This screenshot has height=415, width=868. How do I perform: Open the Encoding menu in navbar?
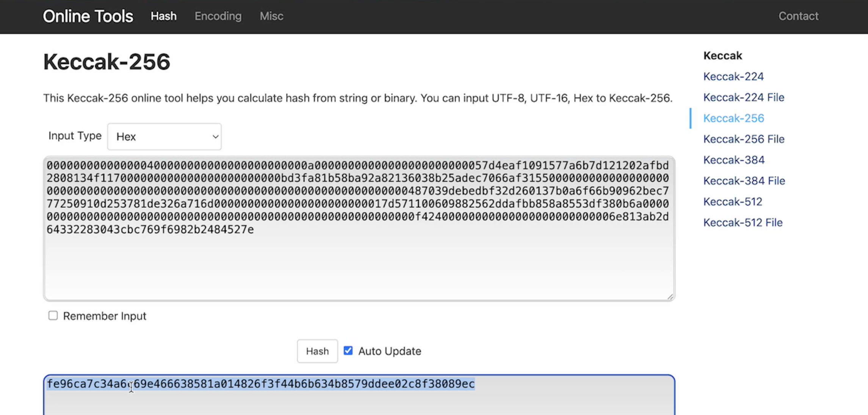point(218,16)
